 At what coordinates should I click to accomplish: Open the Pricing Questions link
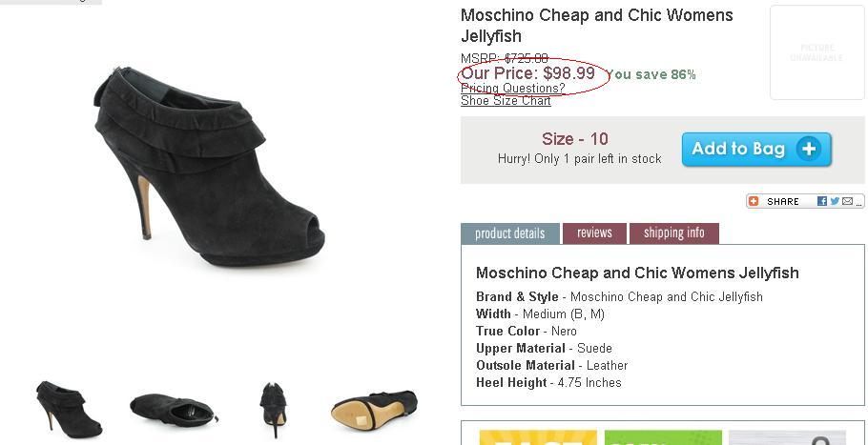click(x=512, y=89)
